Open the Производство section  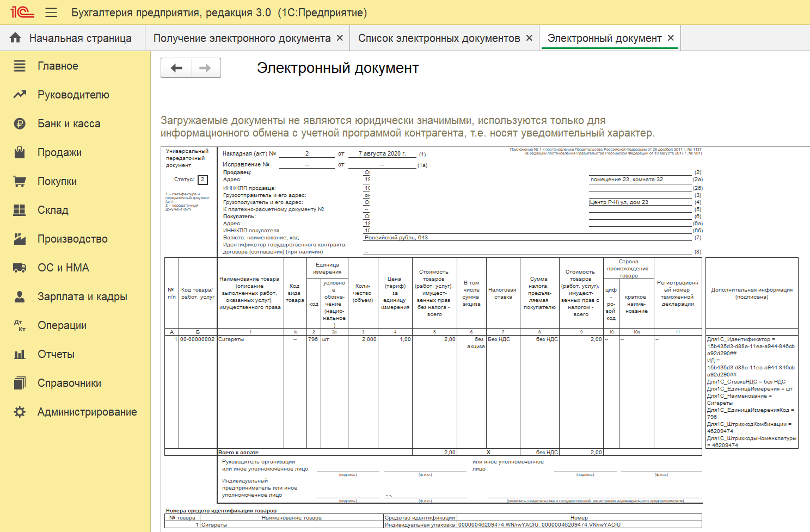pos(72,239)
